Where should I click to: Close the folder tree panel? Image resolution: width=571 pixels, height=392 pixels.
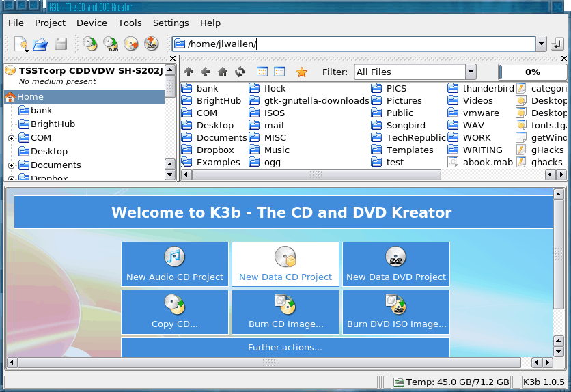(173, 58)
